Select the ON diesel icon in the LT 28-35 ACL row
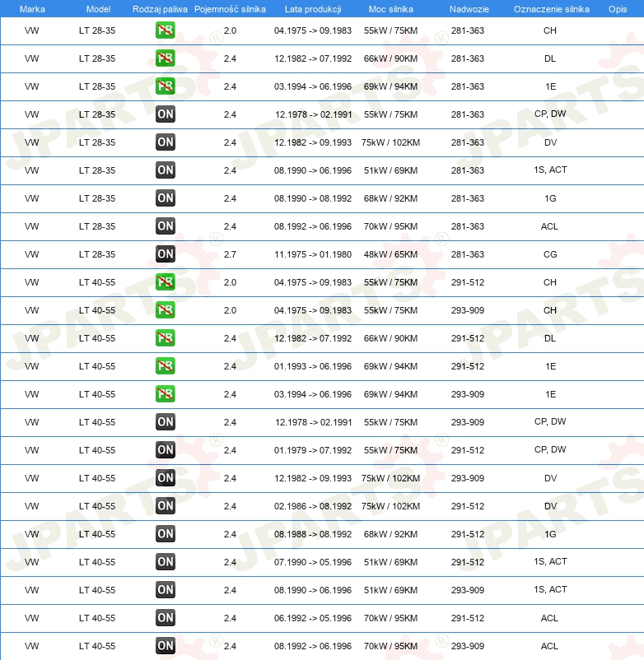Screen dimensions: 644x660 [x=165, y=226]
